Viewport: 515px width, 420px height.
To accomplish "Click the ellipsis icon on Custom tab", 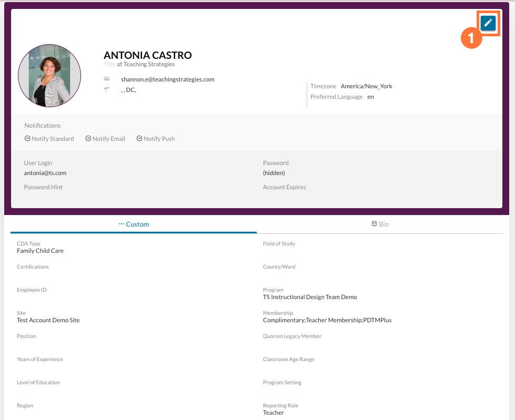I will (122, 224).
